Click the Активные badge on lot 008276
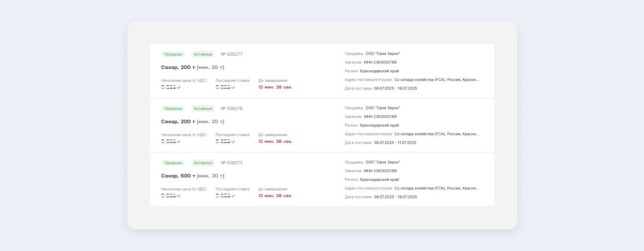 pos(203,109)
